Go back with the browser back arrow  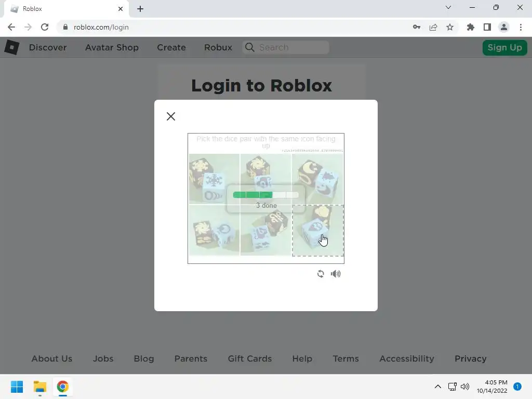click(11, 27)
